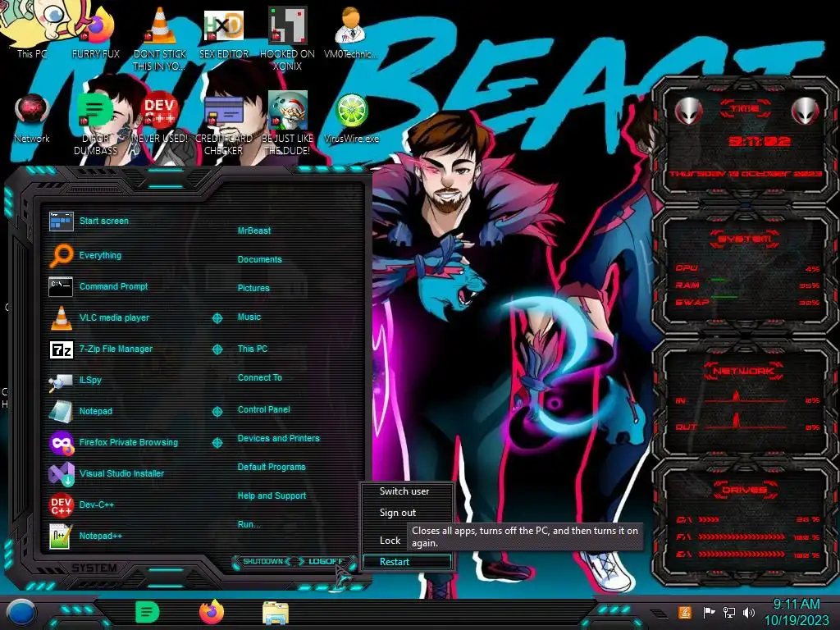The width and height of the screenshot is (840, 630).
Task: Open Help and Support
Action: coord(272,496)
